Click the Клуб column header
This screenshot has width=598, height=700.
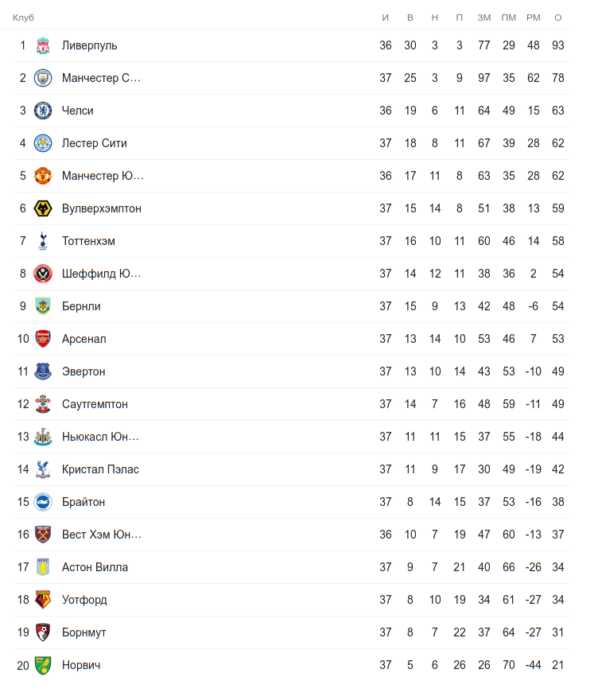23,17
